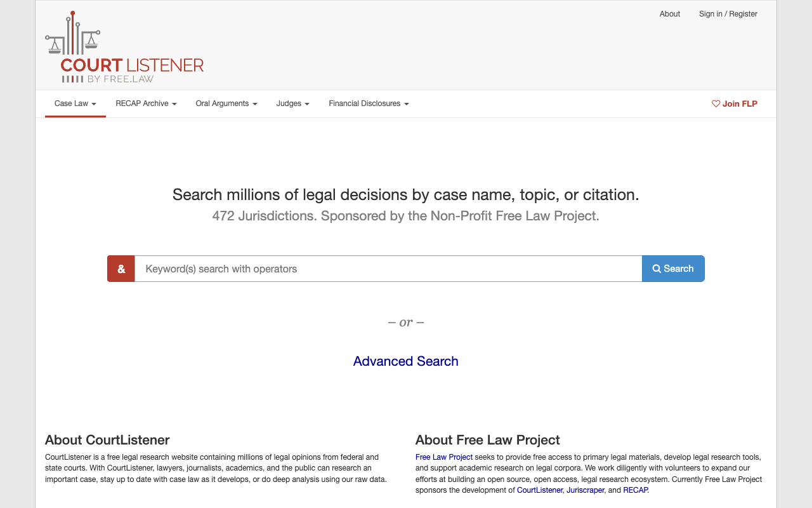The height and width of the screenshot is (508, 812).
Task: Click the CourtListener logo
Action: point(125,47)
